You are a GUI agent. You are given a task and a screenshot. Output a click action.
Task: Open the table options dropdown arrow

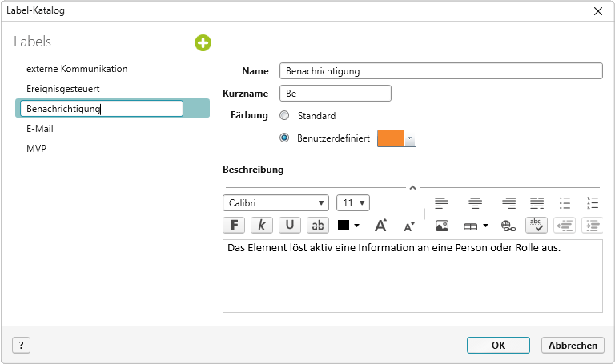pos(485,226)
